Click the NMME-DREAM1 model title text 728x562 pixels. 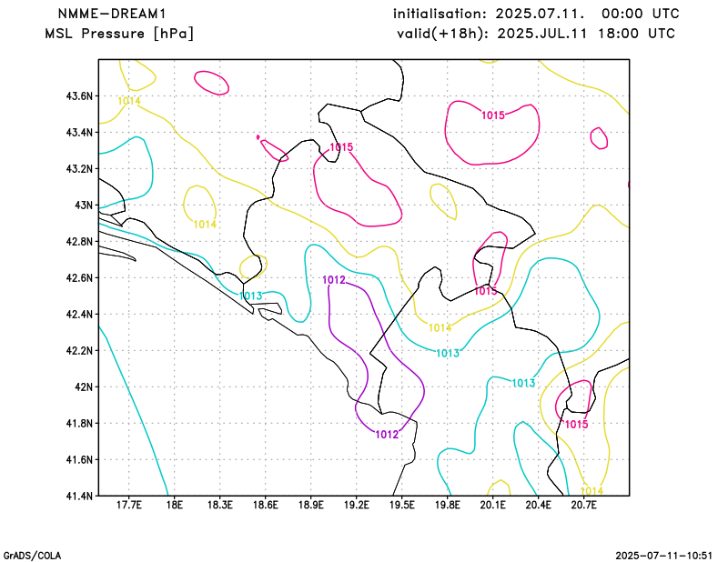[x=112, y=14]
